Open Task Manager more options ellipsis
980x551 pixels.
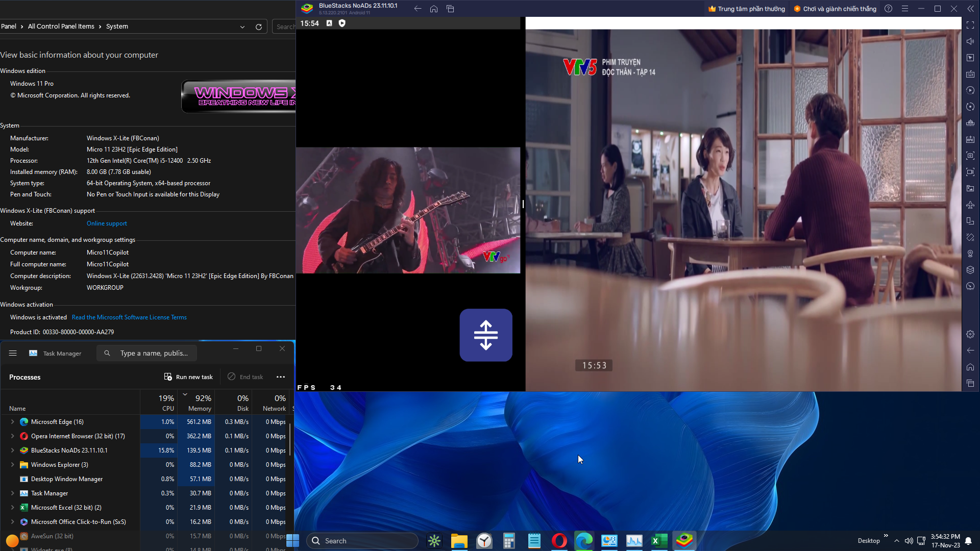281,377
